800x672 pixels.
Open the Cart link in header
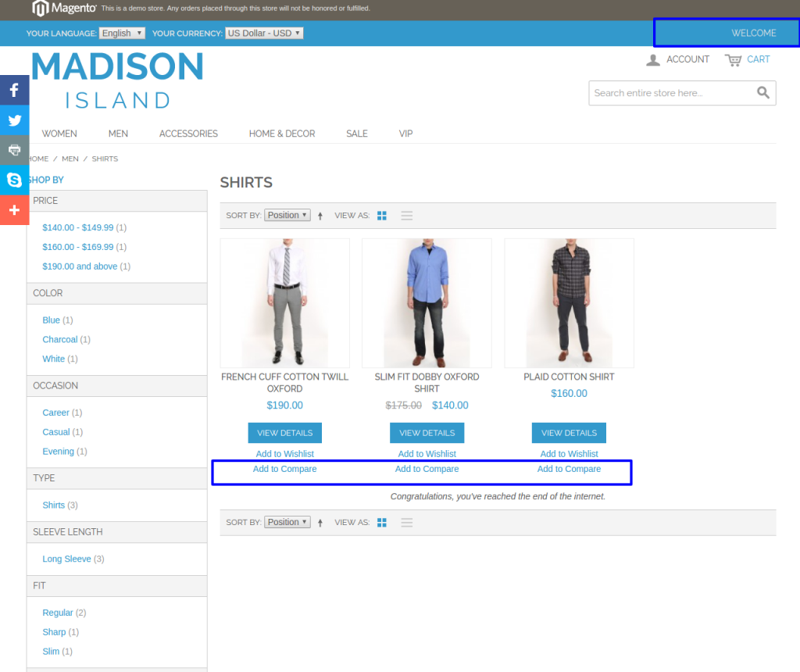click(x=758, y=59)
